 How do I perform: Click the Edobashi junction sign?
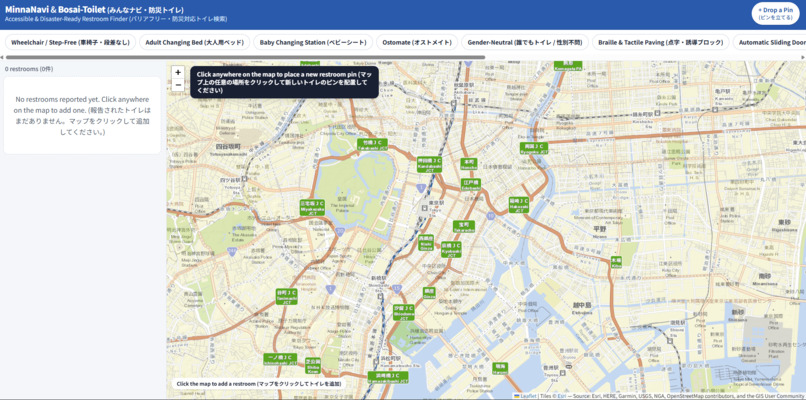(x=471, y=185)
